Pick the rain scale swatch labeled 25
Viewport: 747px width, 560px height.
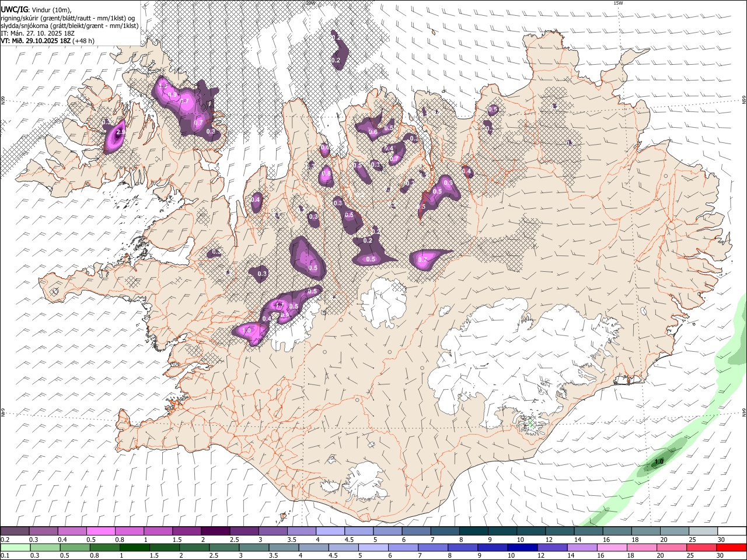[701, 547]
